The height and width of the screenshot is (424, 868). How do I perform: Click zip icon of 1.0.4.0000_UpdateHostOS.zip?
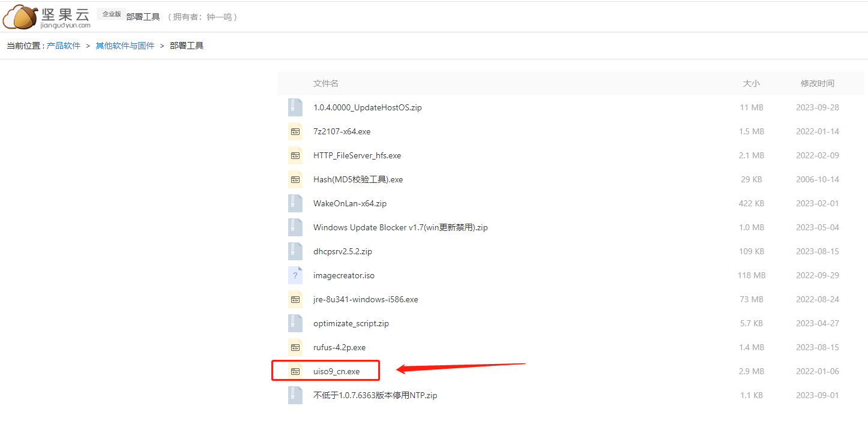click(295, 107)
